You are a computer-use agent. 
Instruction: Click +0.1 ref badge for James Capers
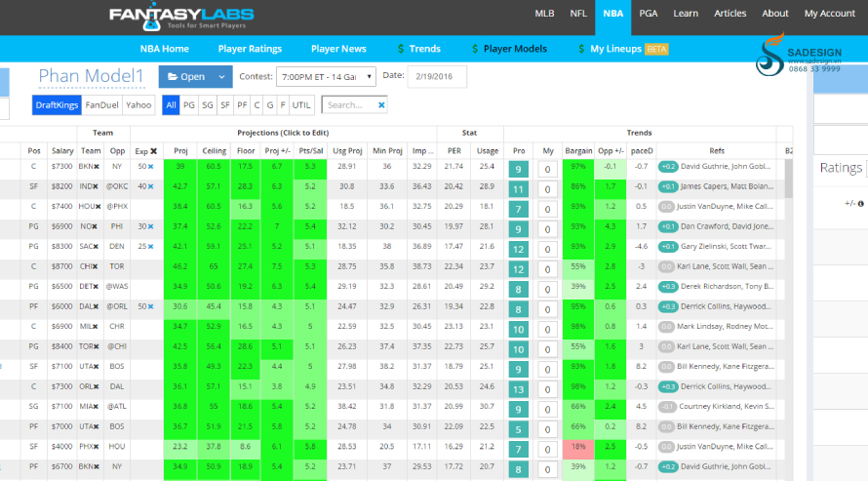click(x=668, y=186)
